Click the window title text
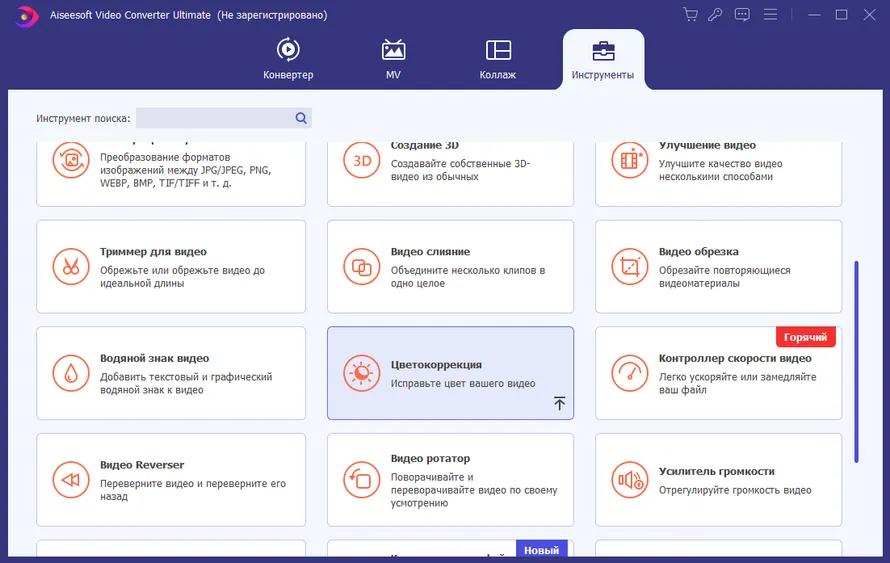 (x=188, y=15)
